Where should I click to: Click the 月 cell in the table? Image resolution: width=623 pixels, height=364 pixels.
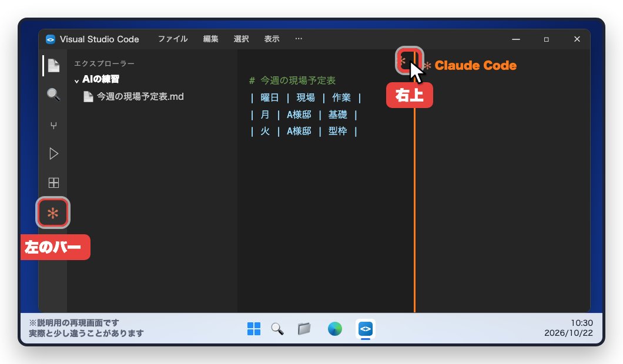click(265, 114)
